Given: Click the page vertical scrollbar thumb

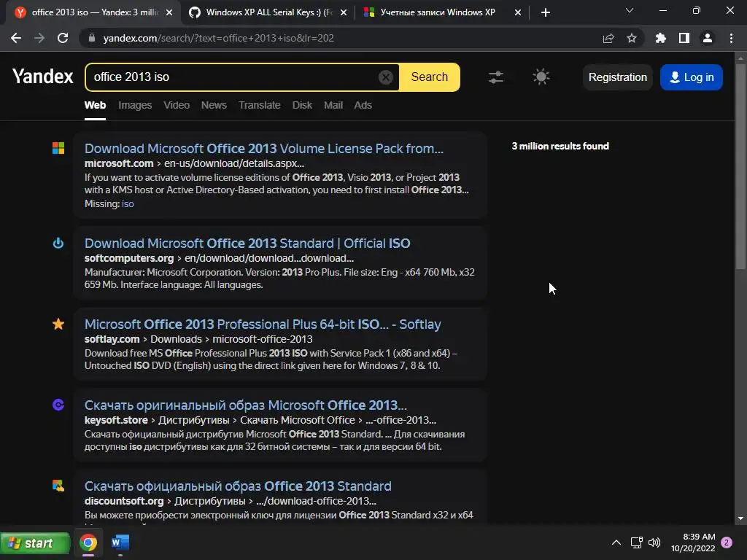Looking at the screenshot, I should click(740, 167).
